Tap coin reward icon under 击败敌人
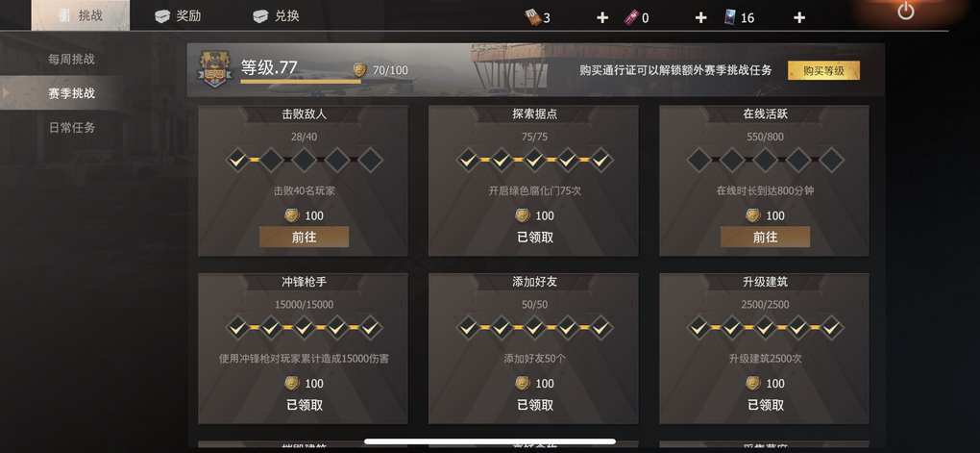The height and width of the screenshot is (453, 980). [x=292, y=215]
